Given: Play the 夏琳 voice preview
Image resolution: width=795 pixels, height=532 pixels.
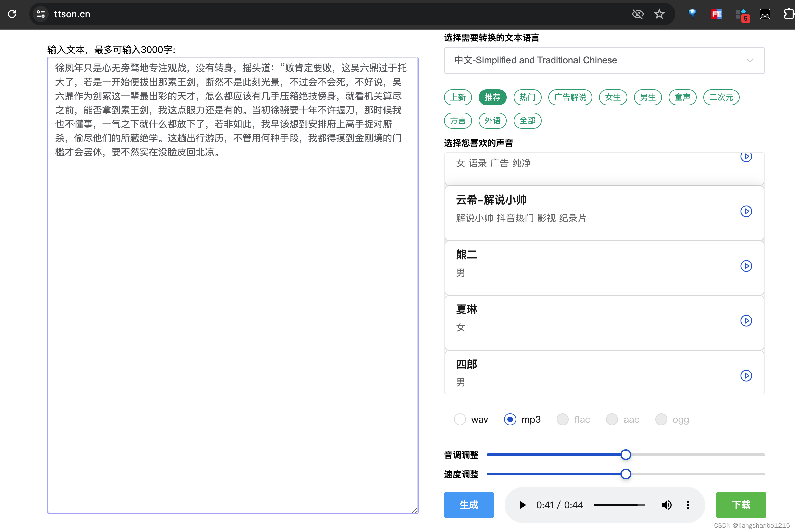Looking at the screenshot, I should click(746, 320).
